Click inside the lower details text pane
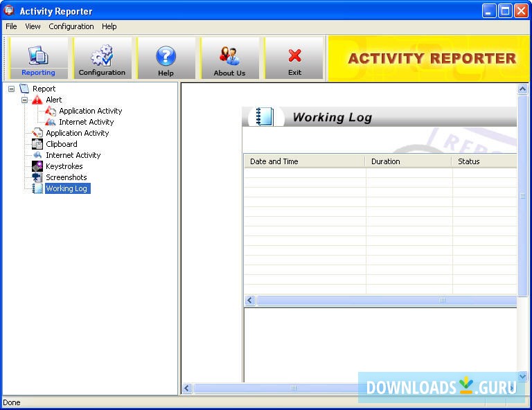The width and height of the screenshot is (532, 410). (380, 344)
